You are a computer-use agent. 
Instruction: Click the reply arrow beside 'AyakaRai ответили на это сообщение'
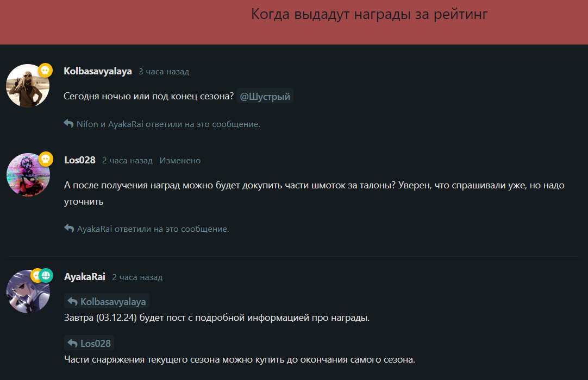click(x=69, y=228)
